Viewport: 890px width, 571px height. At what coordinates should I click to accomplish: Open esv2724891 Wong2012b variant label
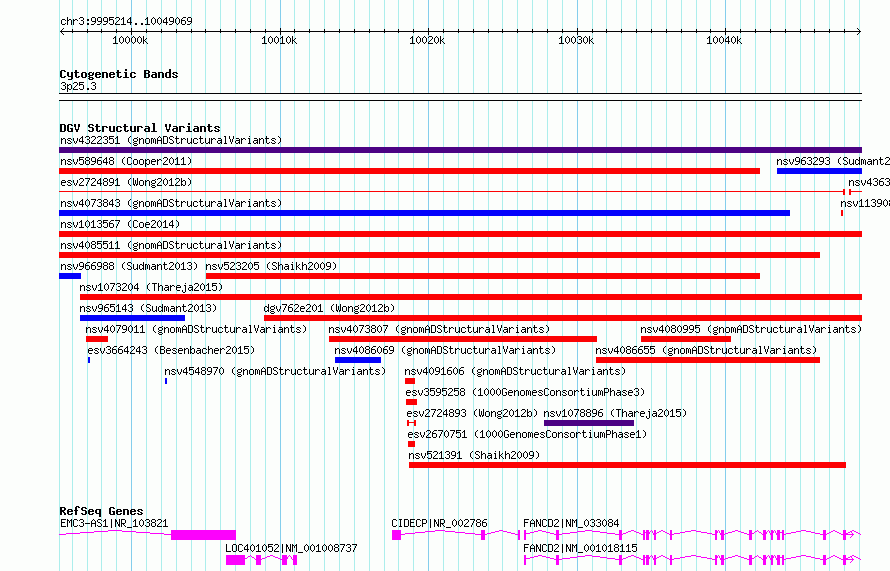(126, 182)
